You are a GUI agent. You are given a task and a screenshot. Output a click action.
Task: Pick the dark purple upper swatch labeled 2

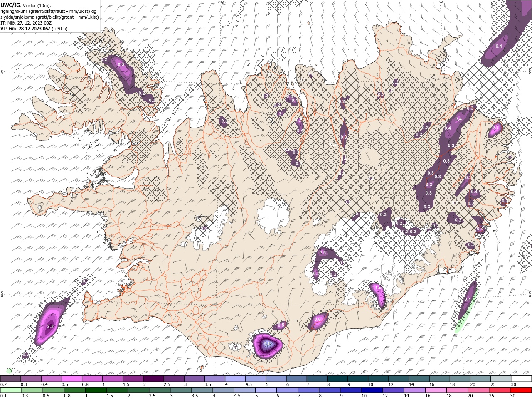point(153,378)
